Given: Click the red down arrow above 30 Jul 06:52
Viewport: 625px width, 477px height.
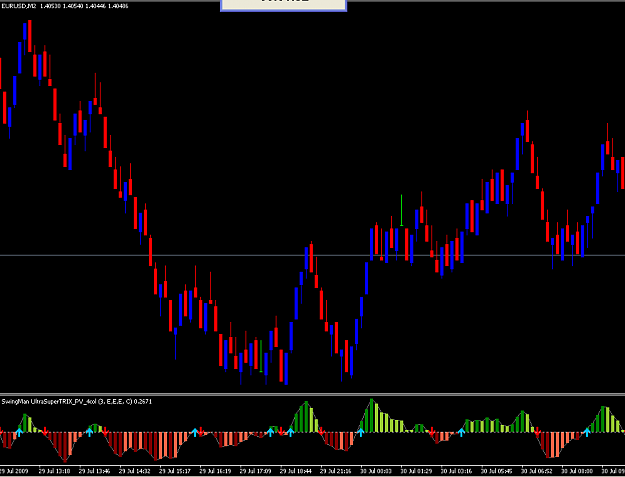Looking at the screenshot, I should coord(537,432).
